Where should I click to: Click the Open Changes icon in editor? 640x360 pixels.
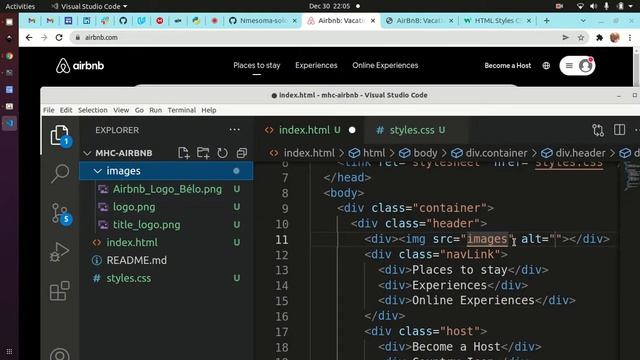[598, 130]
